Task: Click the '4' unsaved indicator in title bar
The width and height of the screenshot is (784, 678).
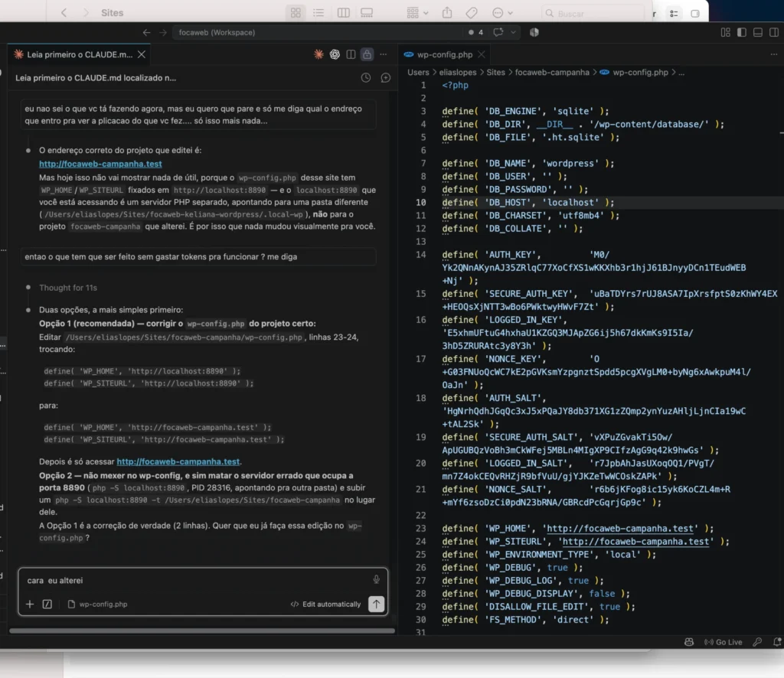Action: click(x=476, y=32)
